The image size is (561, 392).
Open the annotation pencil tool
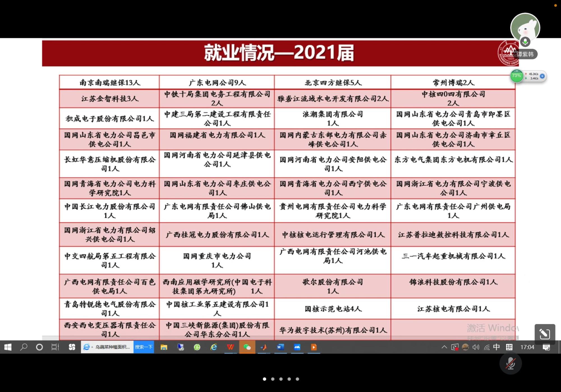click(544, 334)
